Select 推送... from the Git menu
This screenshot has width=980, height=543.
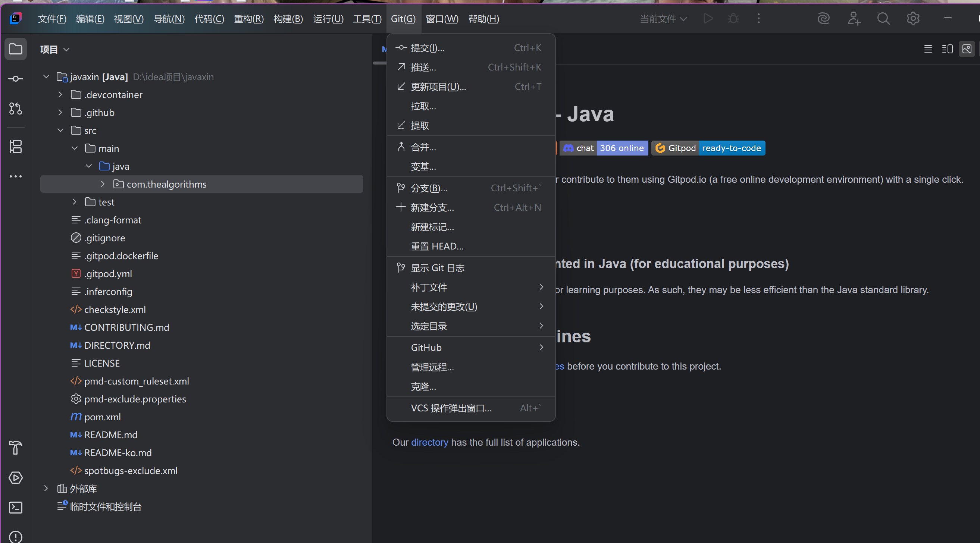423,68
